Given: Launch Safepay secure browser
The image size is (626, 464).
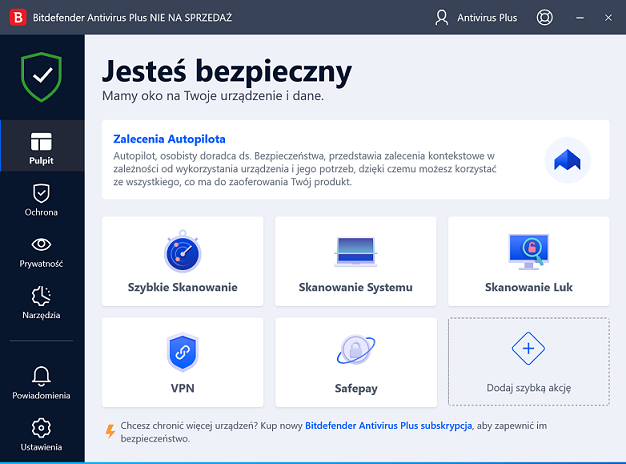Looking at the screenshot, I should point(355,361).
